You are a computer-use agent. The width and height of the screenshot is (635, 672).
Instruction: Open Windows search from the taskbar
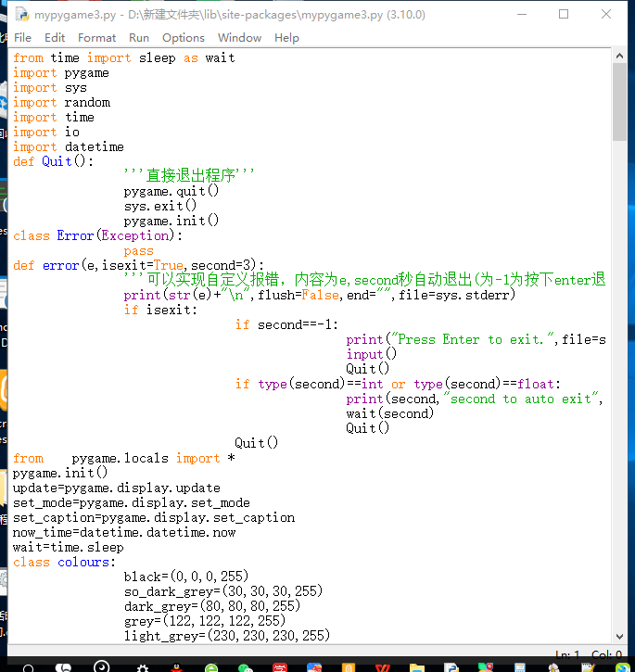pos(29,667)
